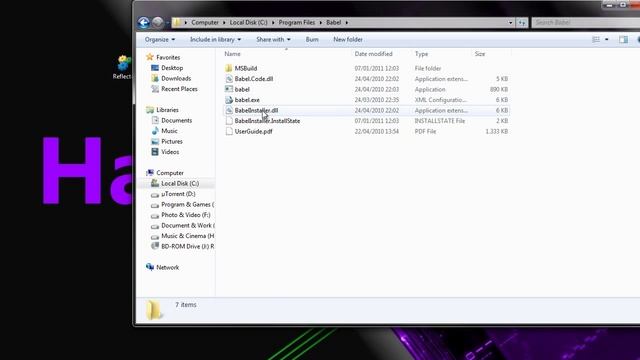Click Computer in the breadcrumb path

[205, 22]
